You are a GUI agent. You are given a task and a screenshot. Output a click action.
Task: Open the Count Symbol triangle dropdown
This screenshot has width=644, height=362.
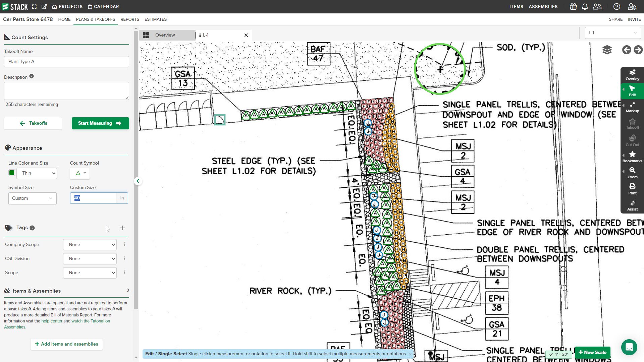[80, 173]
